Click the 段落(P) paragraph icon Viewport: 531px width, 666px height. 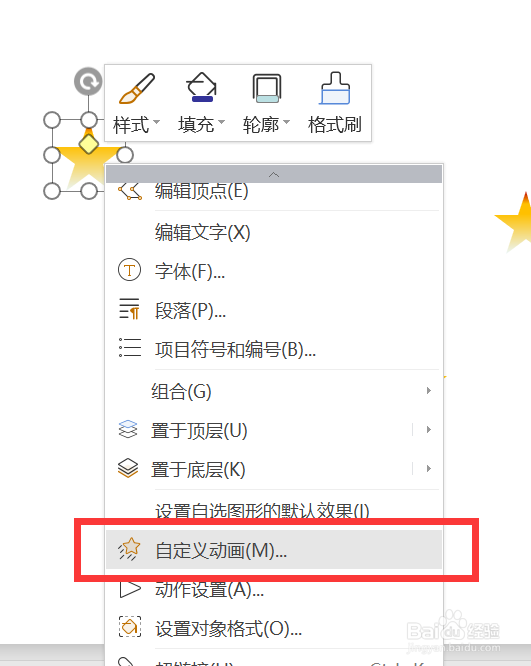129,309
